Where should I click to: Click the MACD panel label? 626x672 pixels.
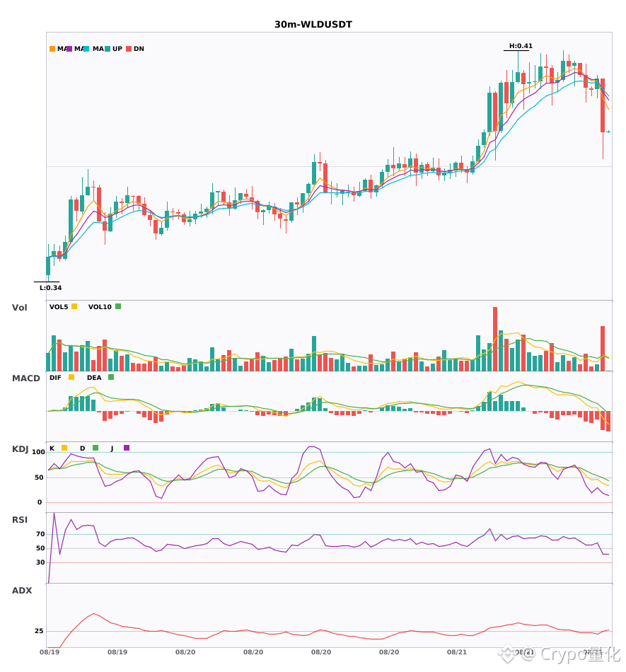(25, 378)
